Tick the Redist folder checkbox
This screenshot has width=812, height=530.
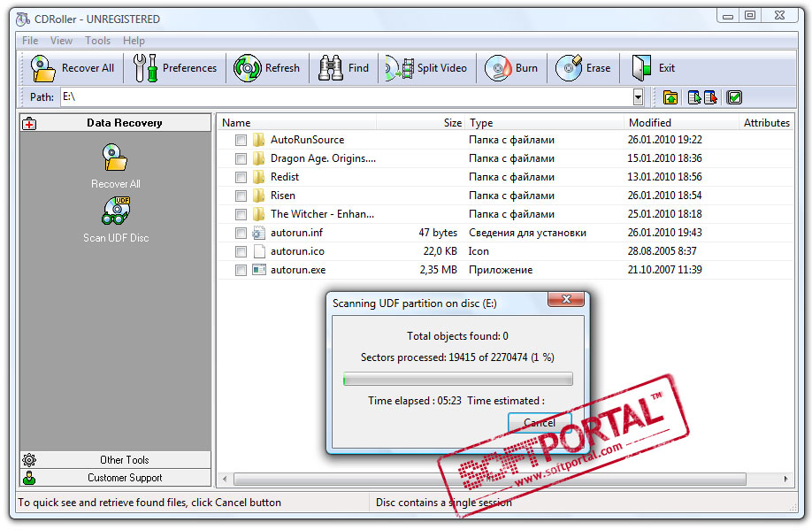pyautogui.click(x=241, y=177)
